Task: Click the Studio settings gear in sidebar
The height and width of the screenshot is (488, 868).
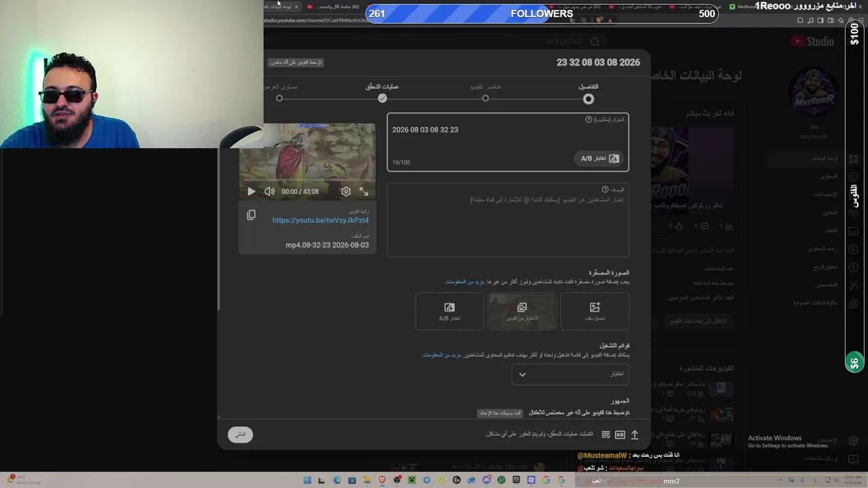Action: [854, 441]
